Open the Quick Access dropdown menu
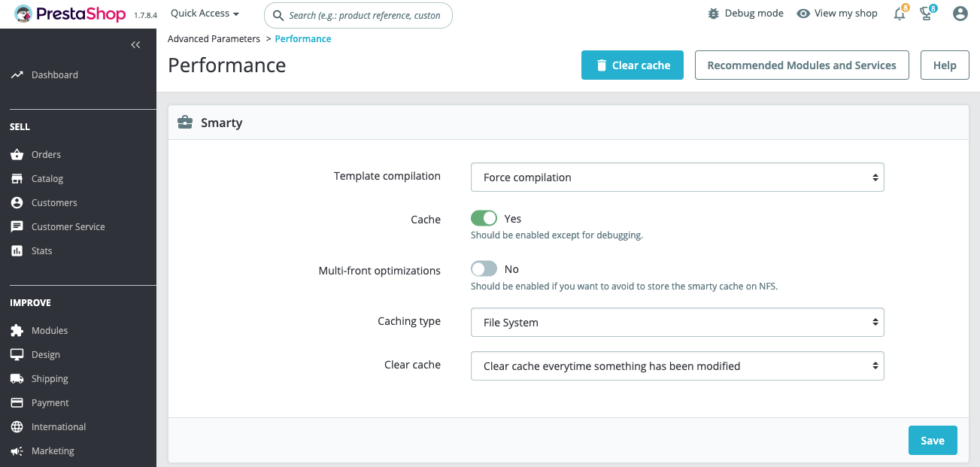This screenshot has width=980, height=467. [205, 14]
